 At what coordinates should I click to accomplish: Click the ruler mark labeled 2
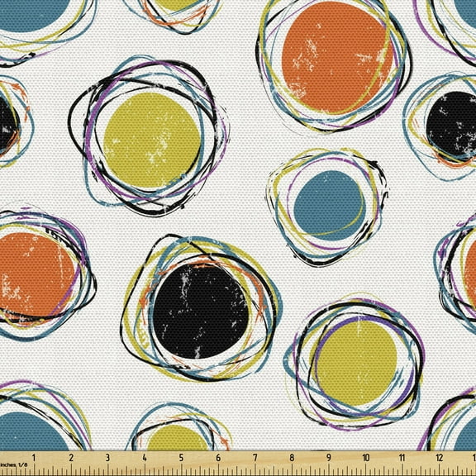tap(71, 458)
